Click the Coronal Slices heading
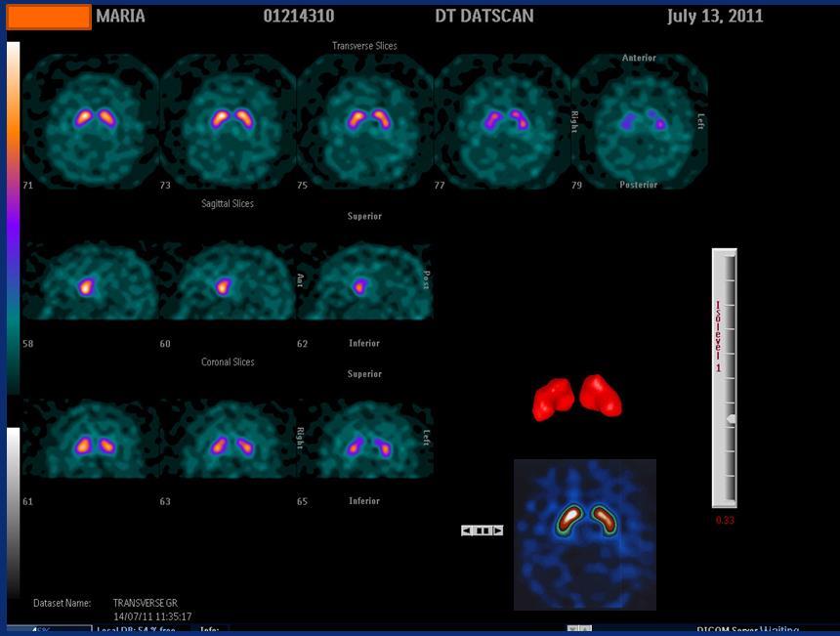 [x=228, y=362]
